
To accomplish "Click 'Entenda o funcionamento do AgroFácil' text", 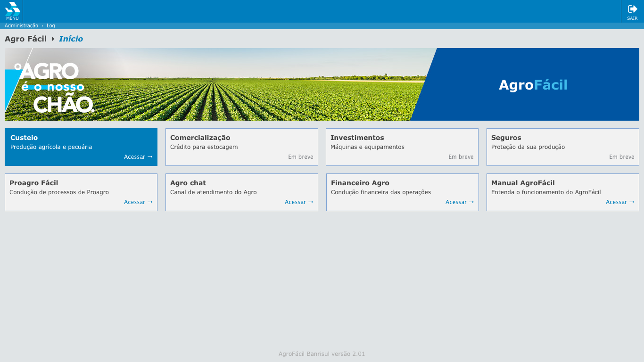I will pyautogui.click(x=546, y=192).
